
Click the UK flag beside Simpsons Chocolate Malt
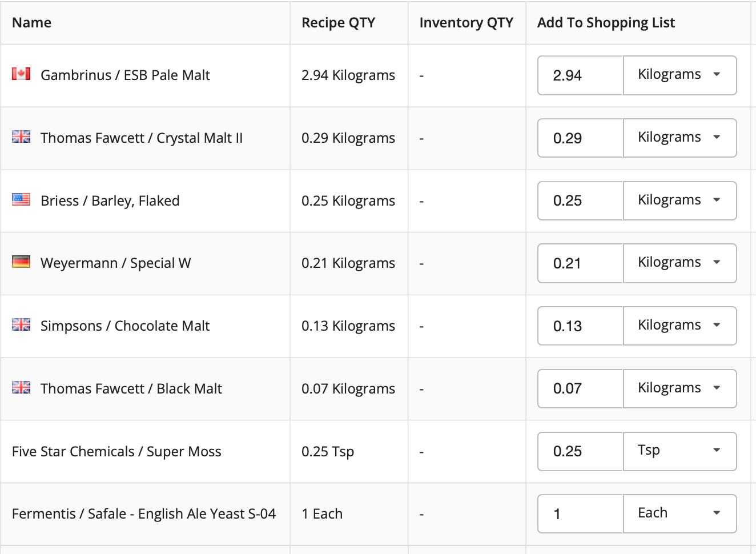[21, 324]
